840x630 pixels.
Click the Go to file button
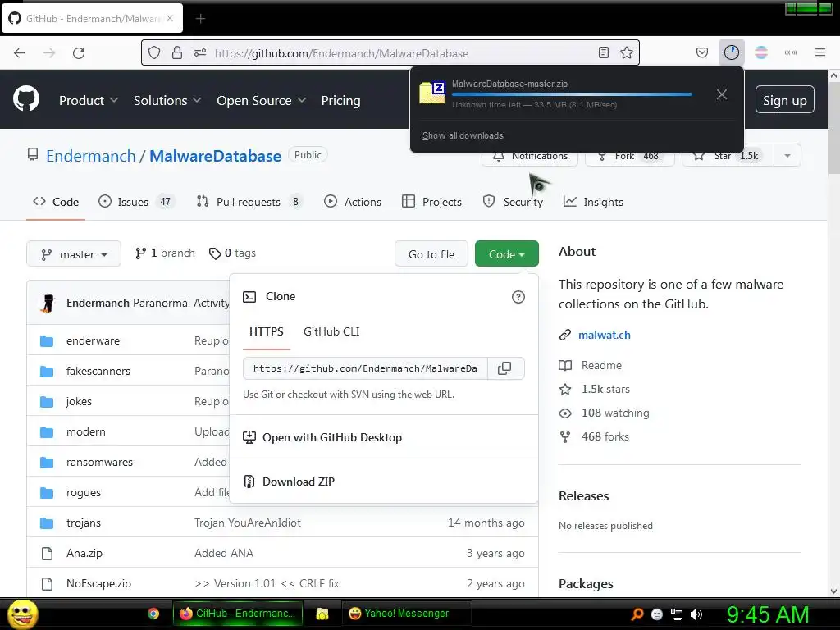[x=431, y=254]
